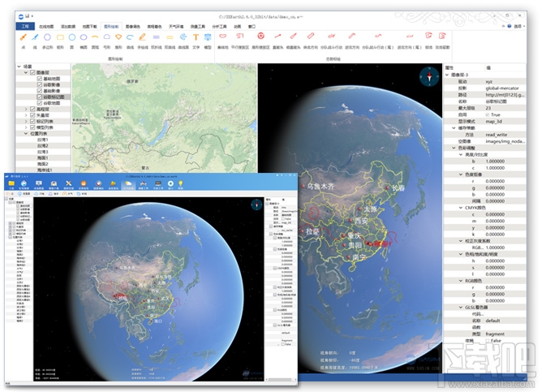Uncheck the 谷歌标记图 layer checkbox
542x392 pixels.
39,97
